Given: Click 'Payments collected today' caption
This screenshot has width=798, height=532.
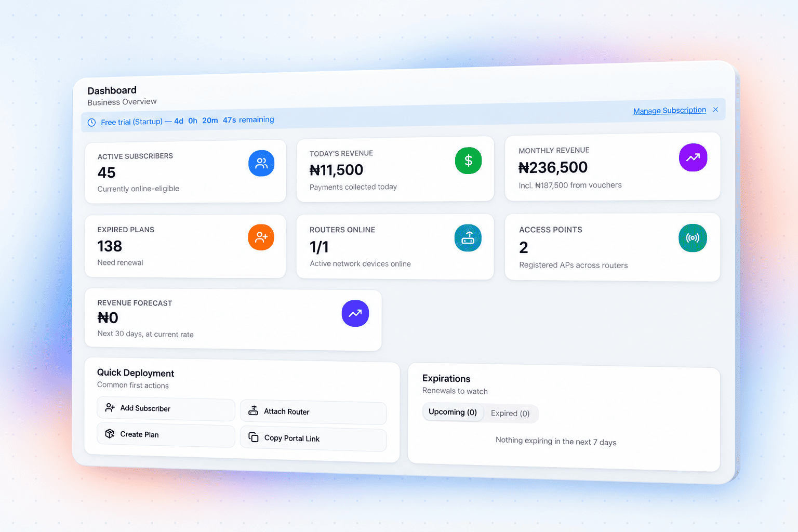Looking at the screenshot, I should click(x=353, y=187).
